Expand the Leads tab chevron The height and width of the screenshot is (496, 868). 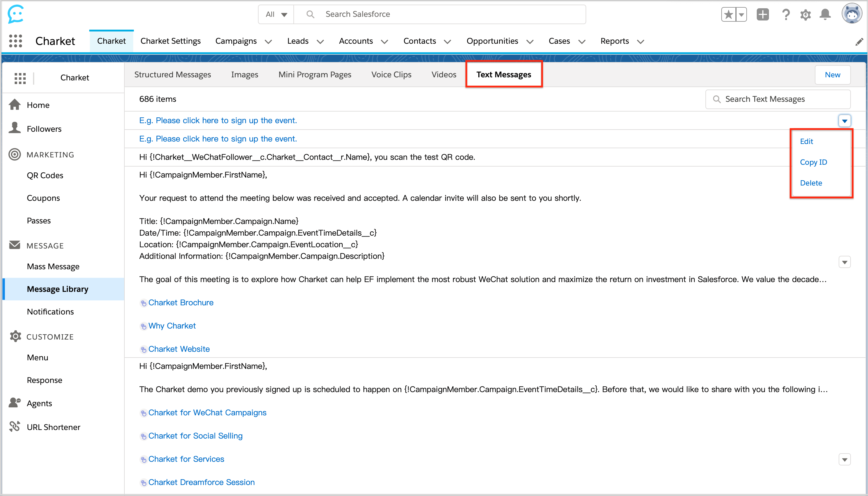pyautogui.click(x=320, y=42)
